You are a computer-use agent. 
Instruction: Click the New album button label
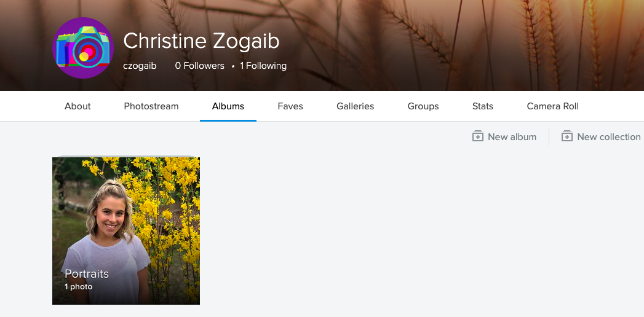[x=512, y=137]
